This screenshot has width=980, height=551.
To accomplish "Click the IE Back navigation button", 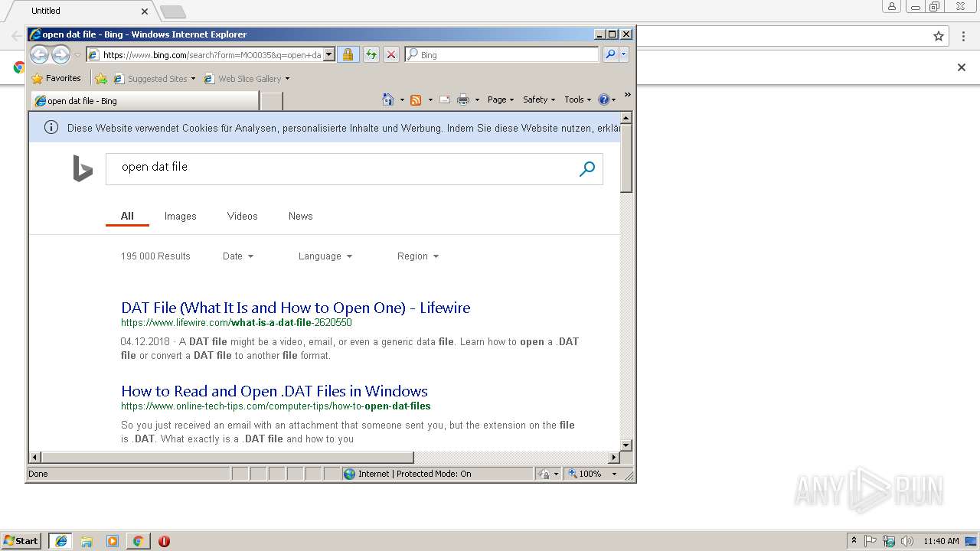I will (x=39, y=54).
